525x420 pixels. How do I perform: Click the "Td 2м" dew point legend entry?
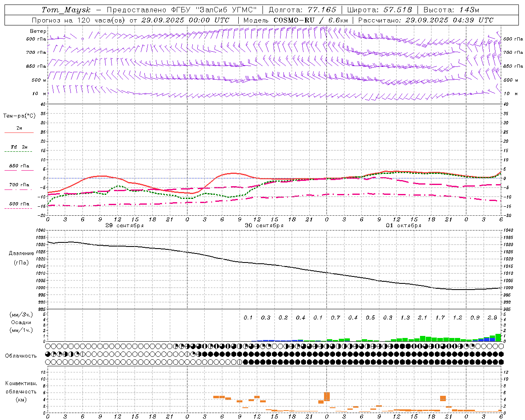point(19,147)
